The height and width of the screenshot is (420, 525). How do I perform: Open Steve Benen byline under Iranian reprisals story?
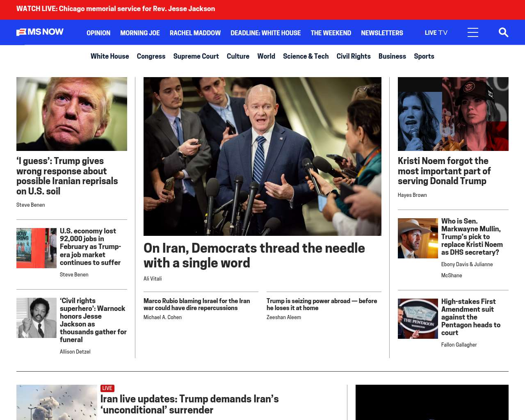click(x=31, y=205)
